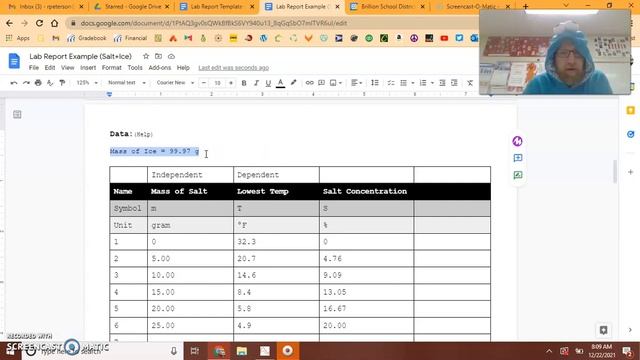Open the Gradebook bookmark
The height and width of the screenshot is (360, 640).
click(x=87, y=38)
